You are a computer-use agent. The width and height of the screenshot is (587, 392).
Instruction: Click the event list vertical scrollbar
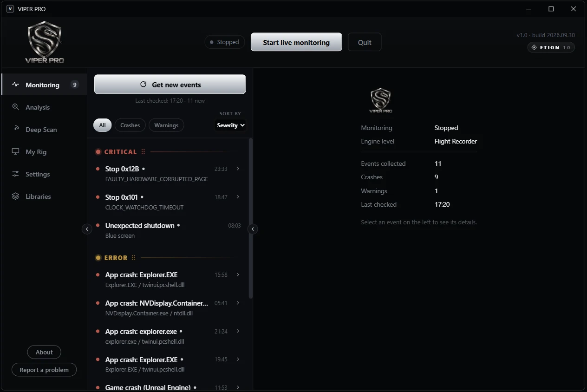tap(251, 218)
